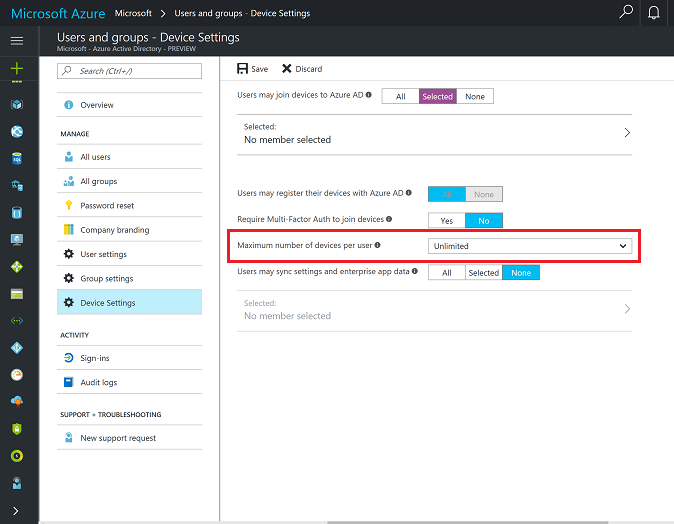The width and height of the screenshot is (674, 524).
Task: Set join devices to Azure AD to None
Action: click(x=474, y=96)
